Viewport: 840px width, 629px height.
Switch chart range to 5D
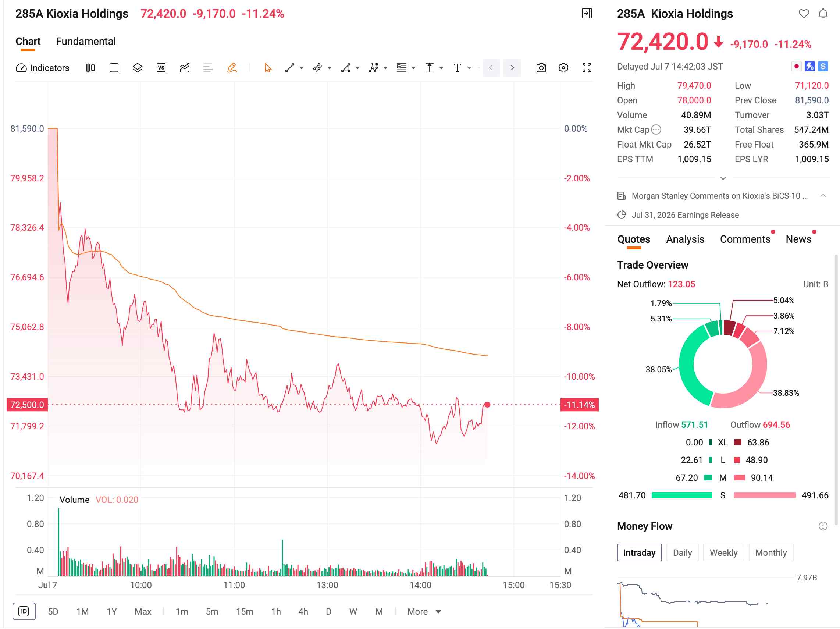pyautogui.click(x=53, y=611)
